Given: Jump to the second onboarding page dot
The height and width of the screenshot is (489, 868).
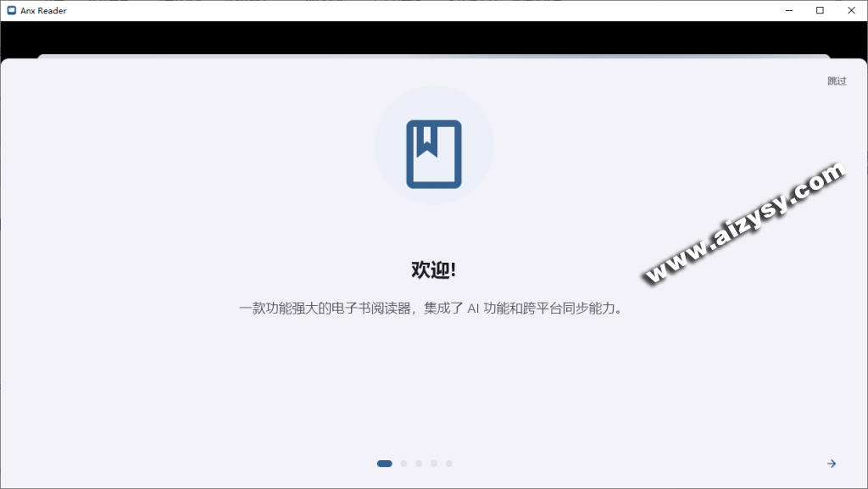Looking at the screenshot, I should (x=403, y=464).
